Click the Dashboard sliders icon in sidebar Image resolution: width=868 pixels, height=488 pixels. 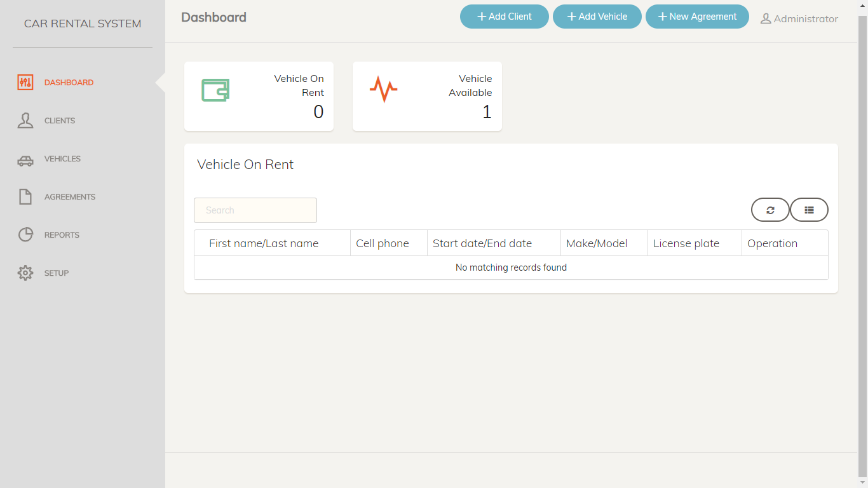click(x=25, y=83)
